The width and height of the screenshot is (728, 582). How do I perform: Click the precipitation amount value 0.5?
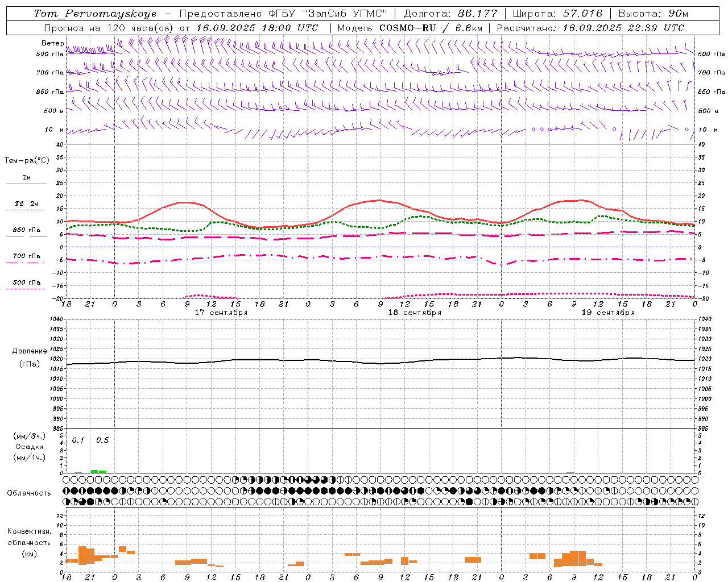[102, 440]
